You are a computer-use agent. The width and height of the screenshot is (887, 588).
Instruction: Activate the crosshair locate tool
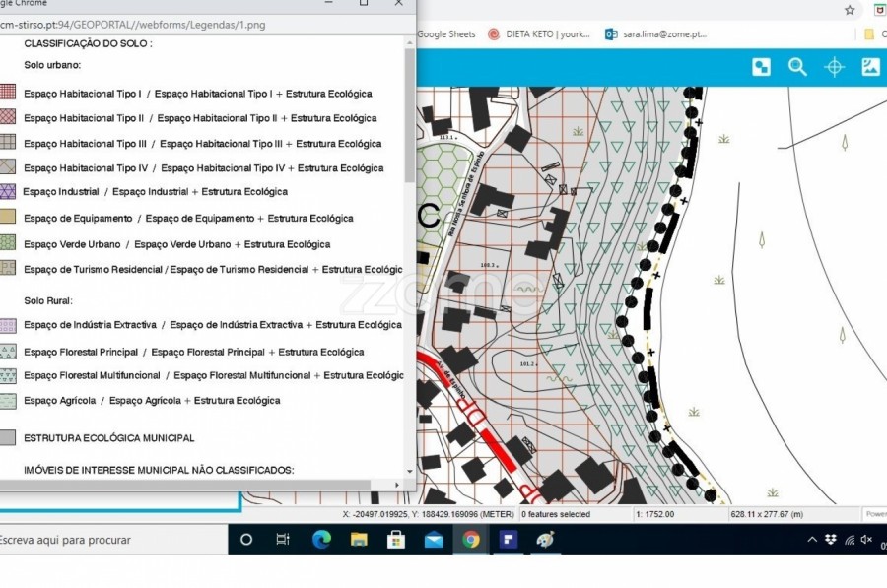coord(834,67)
